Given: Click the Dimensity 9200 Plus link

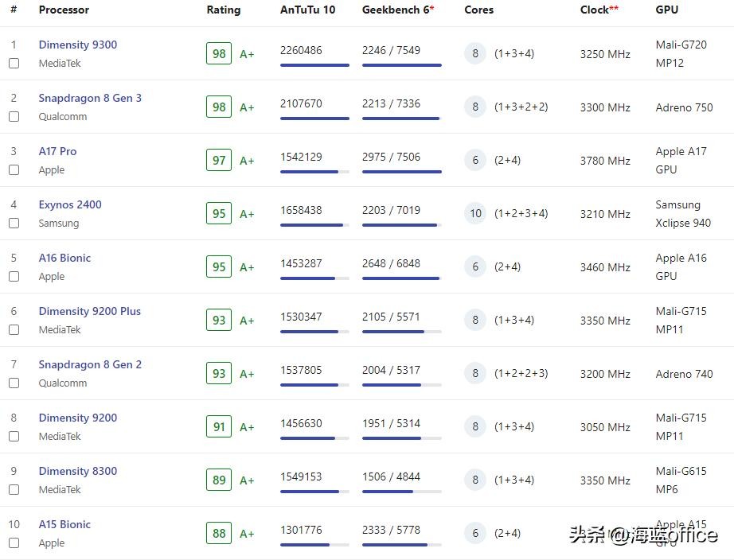Looking at the screenshot, I should (89, 311).
